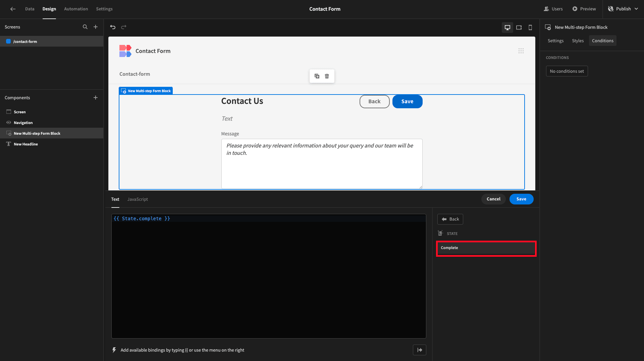
Task: Click the No conditions set button
Action: click(567, 71)
